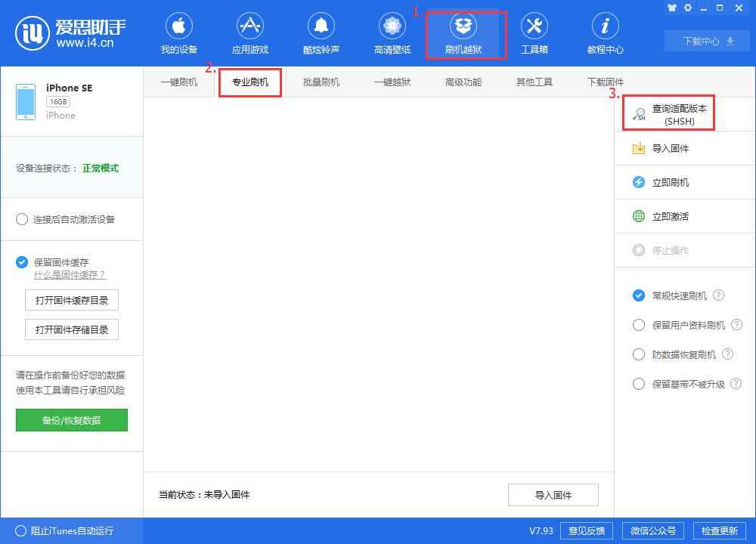Open 酷炫铃声 ringtones section
756x544 pixels.
pyautogui.click(x=321, y=34)
